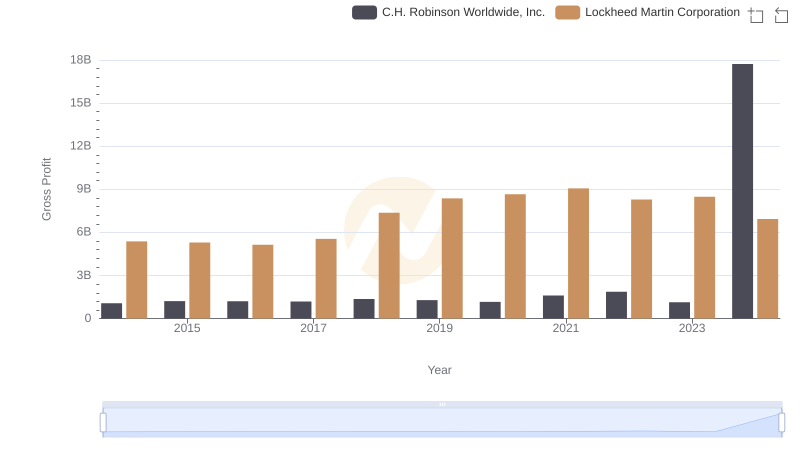Click the 18B y-axis label
The image size is (800, 461).
click(81, 60)
